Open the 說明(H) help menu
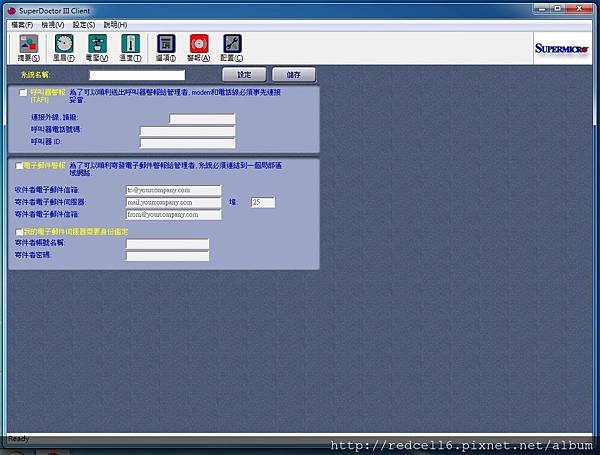 pos(115,25)
